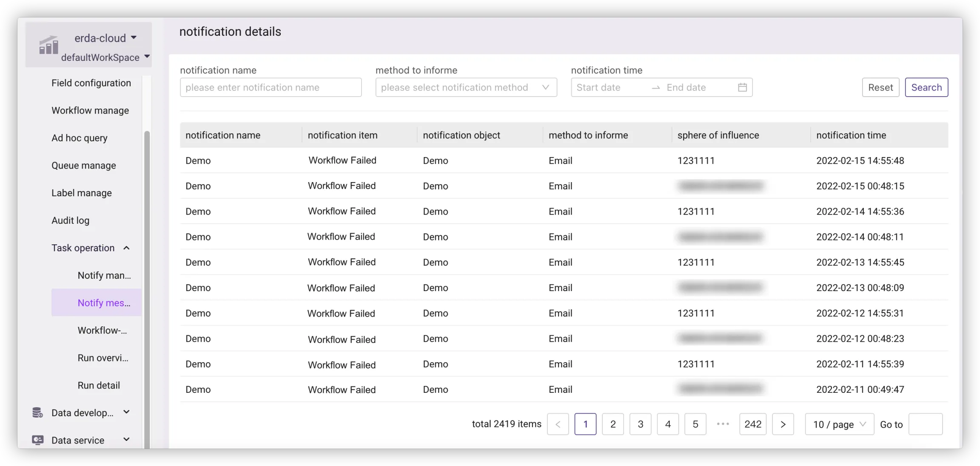This screenshot has width=980, height=466.
Task: Click the calendar icon in the date range field
Action: (742, 87)
